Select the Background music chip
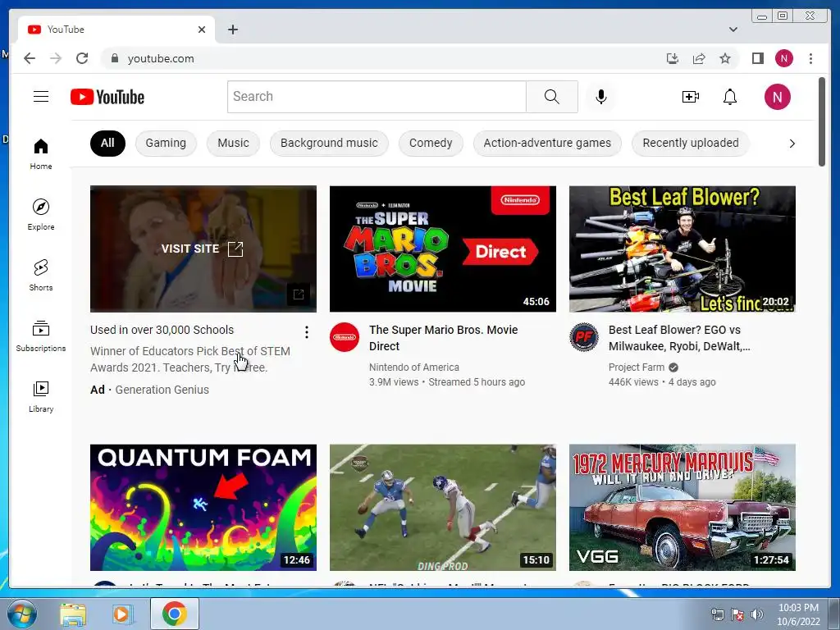 [x=329, y=143]
